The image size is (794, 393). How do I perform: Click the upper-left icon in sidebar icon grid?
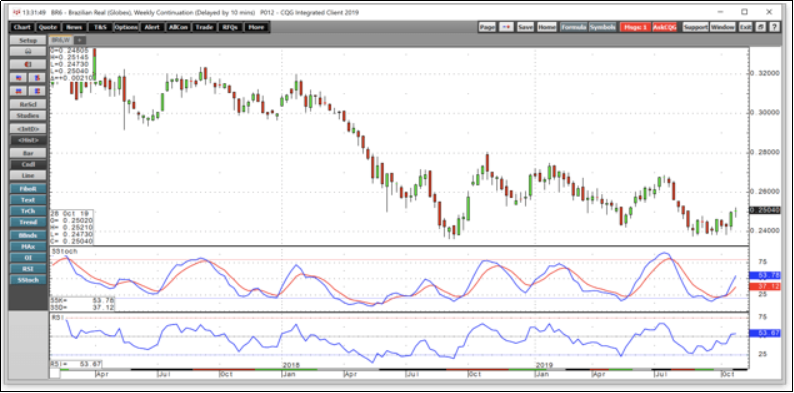19,77
